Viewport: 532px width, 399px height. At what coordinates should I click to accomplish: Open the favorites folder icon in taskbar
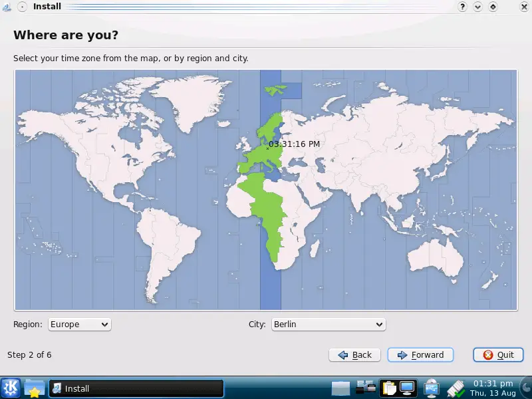point(35,388)
